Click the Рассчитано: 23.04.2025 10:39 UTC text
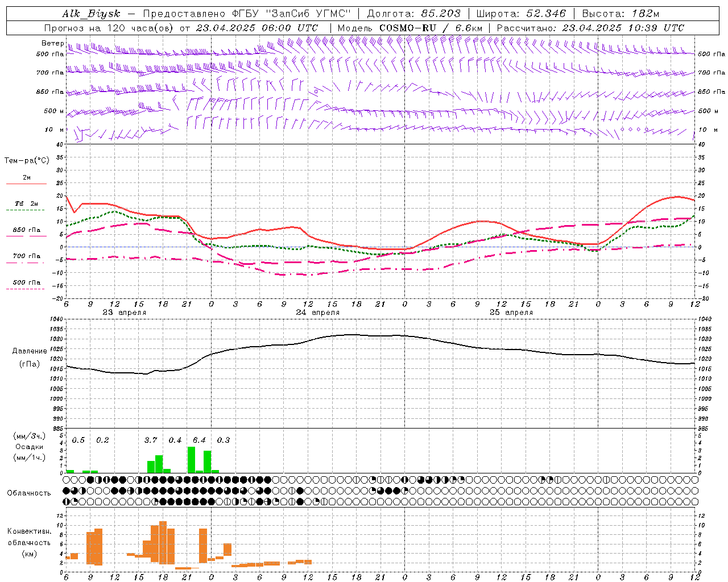 (x=590, y=28)
